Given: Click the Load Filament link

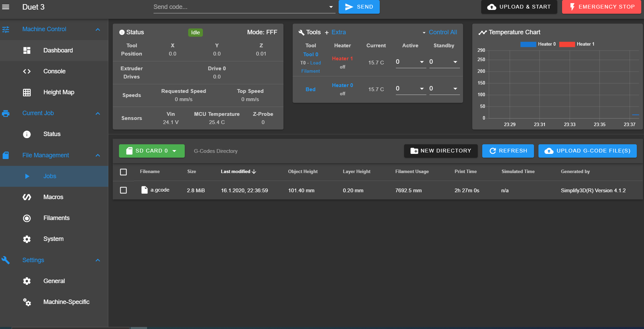Looking at the screenshot, I should click(311, 67).
